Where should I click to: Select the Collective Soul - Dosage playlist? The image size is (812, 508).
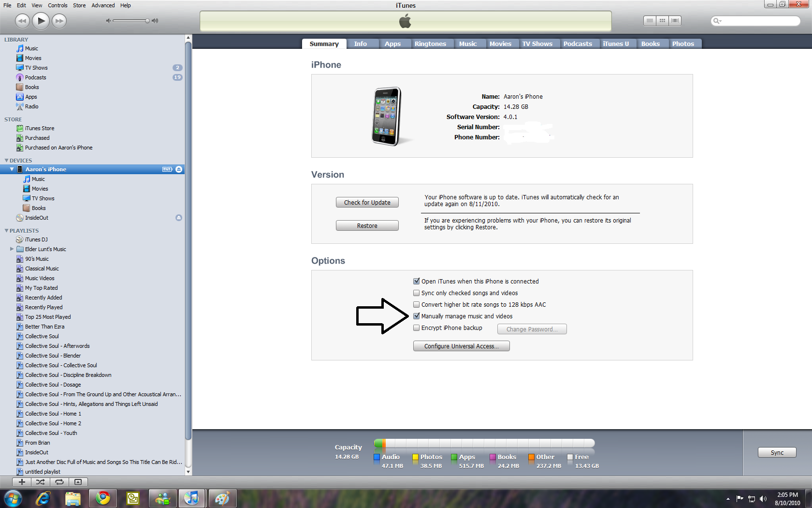[x=53, y=385]
